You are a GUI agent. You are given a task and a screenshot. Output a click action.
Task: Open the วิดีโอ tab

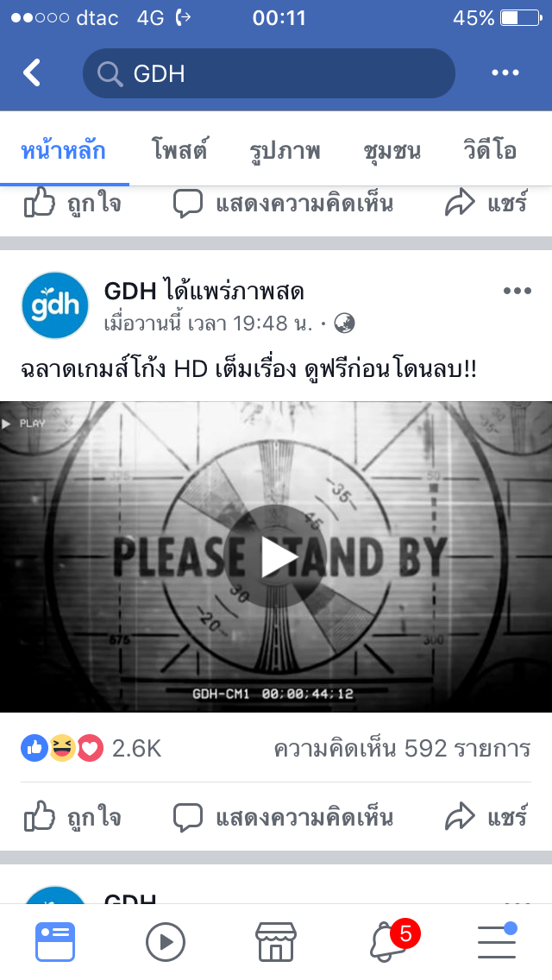pos(490,151)
